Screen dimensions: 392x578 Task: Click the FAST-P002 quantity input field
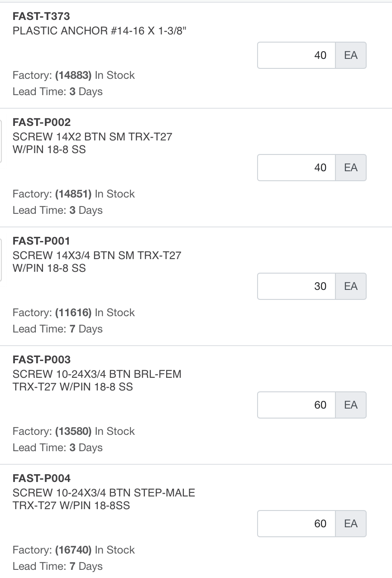coord(296,168)
